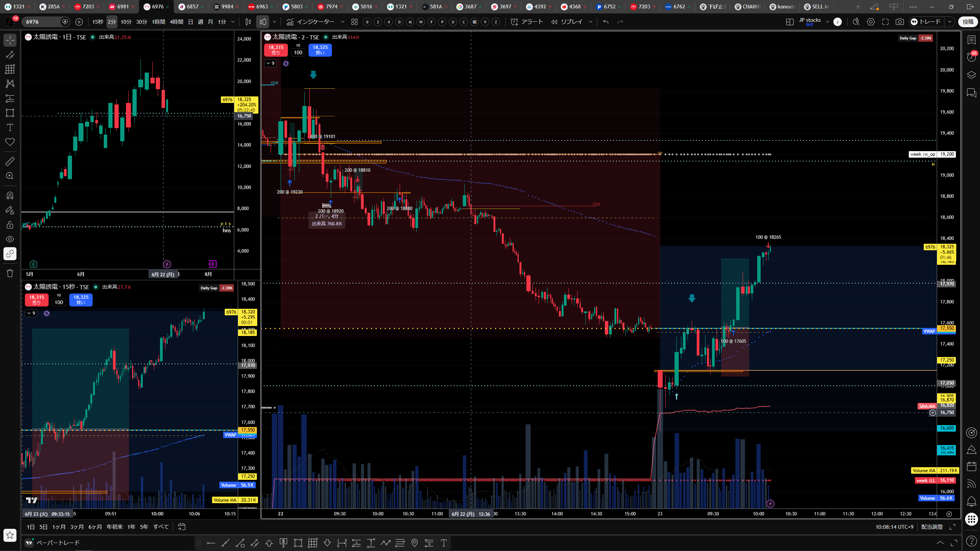
Task: Toggle magnet mode for drawings
Action: [10, 196]
